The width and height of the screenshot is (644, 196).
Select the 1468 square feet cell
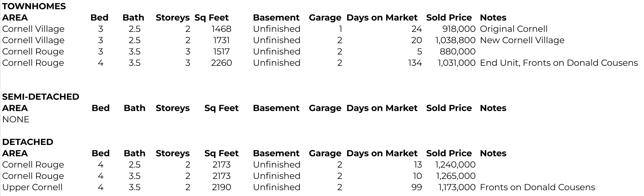tap(221, 29)
